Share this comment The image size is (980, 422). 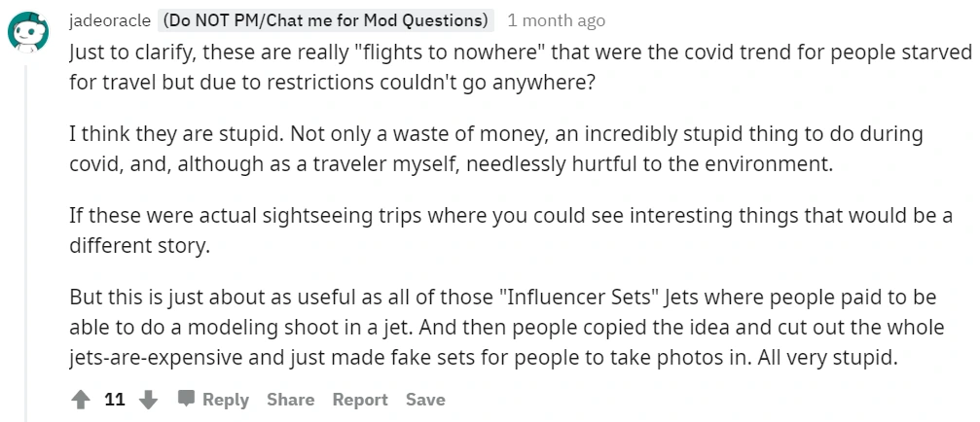[290, 400]
